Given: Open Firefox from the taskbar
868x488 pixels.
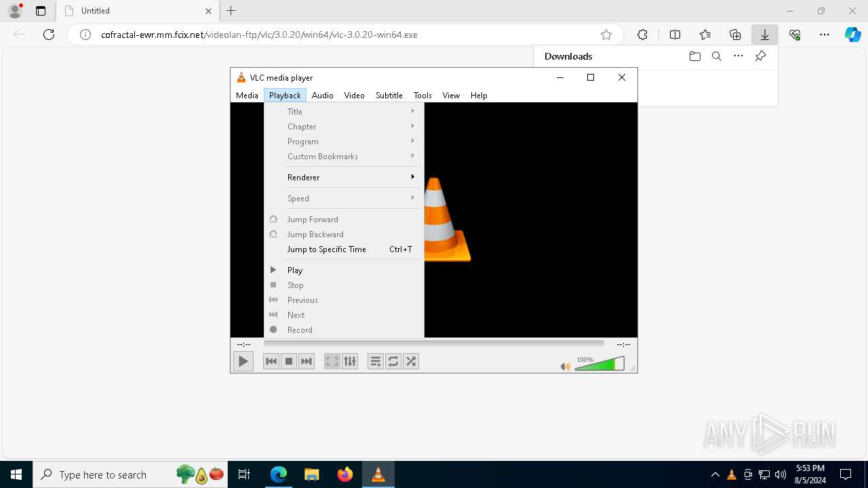Looking at the screenshot, I should (344, 474).
